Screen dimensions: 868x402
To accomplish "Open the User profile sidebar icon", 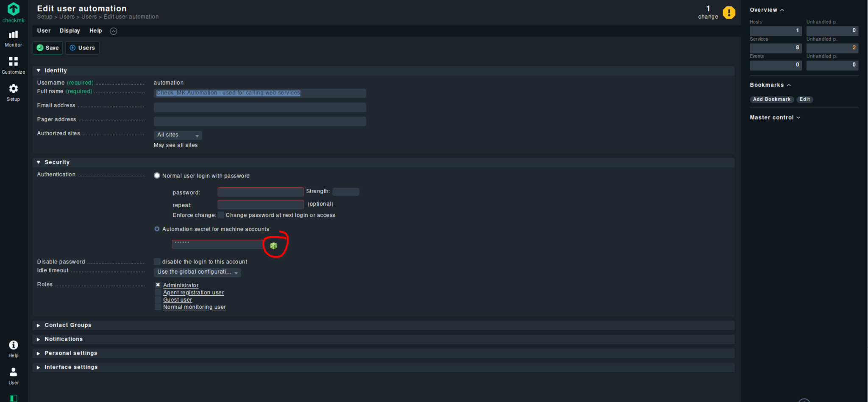I will [14, 375].
